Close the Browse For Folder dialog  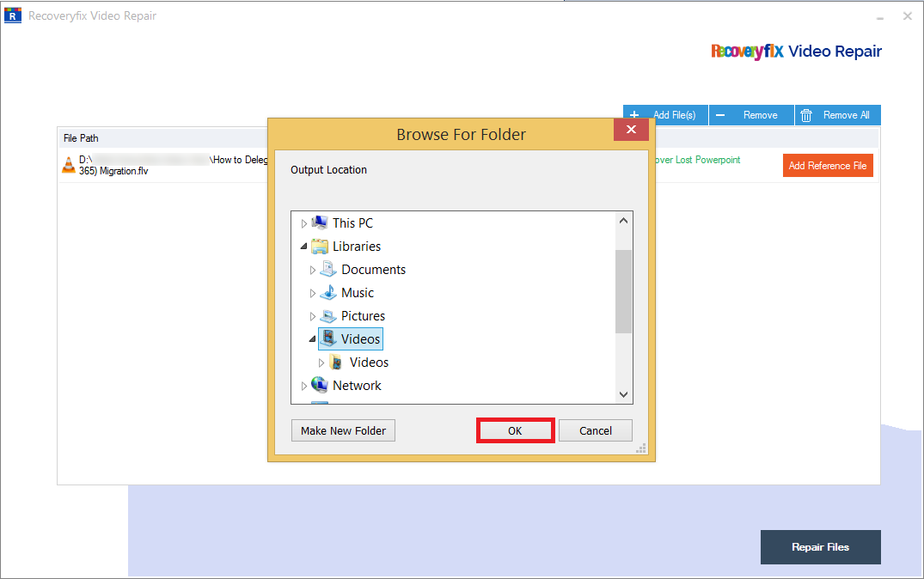[631, 130]
